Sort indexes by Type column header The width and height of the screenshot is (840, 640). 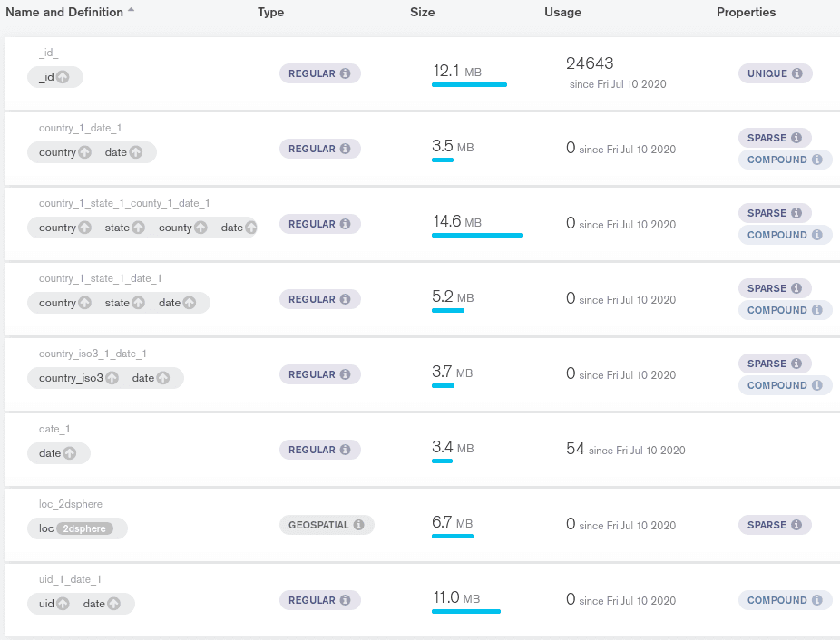pos(270,12)
